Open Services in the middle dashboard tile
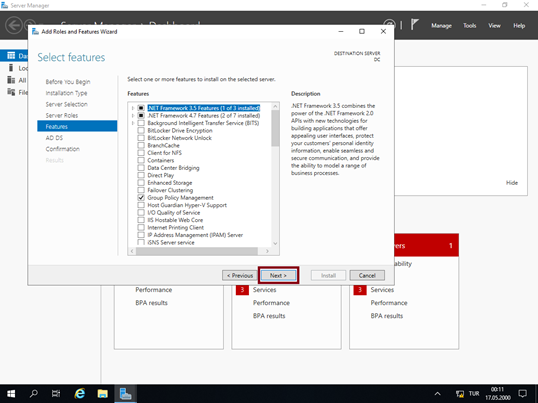 (x=265, y=290)
